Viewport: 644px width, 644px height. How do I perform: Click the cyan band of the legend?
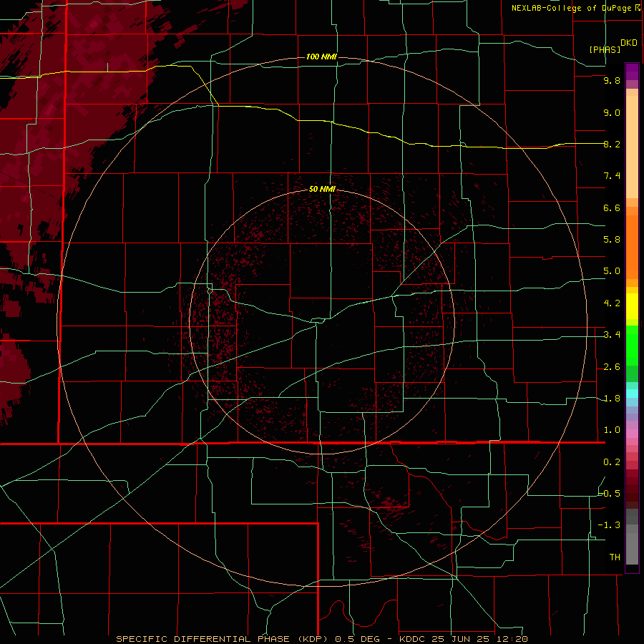[x=632, y=394]
